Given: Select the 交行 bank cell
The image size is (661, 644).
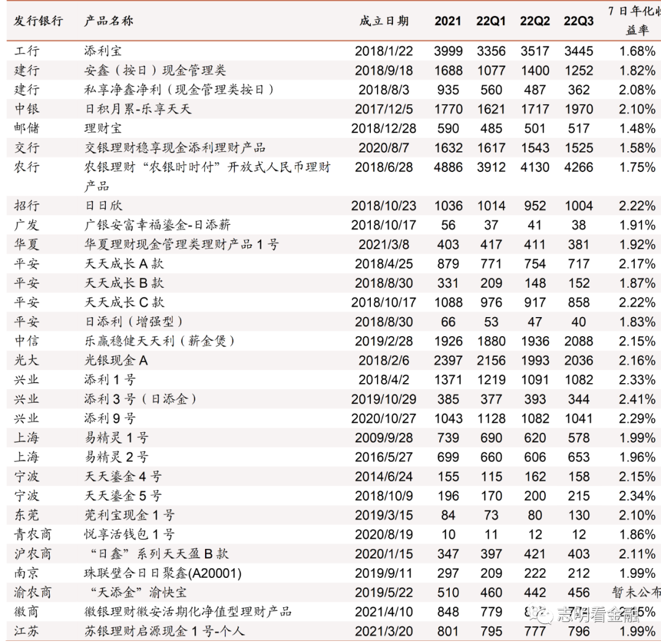Looking at the screenshot, I should (26, 148).
